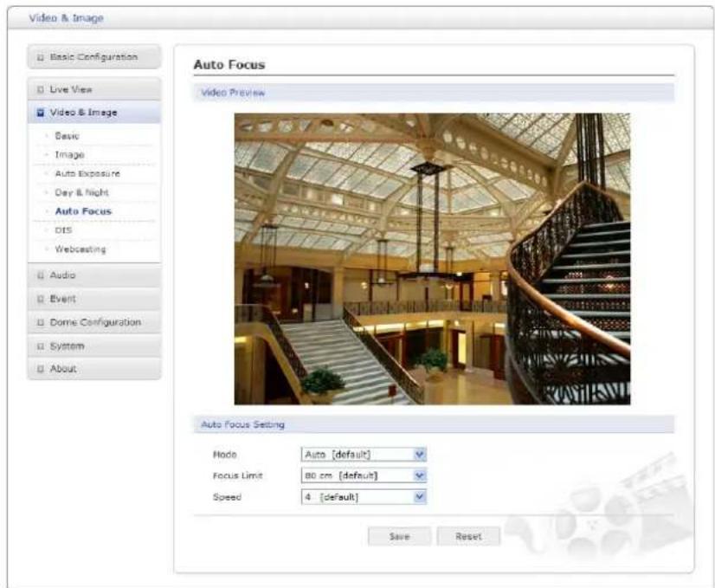Click the Focus Limit label
The height and width of the screenshot is (588, 715).
237,475
